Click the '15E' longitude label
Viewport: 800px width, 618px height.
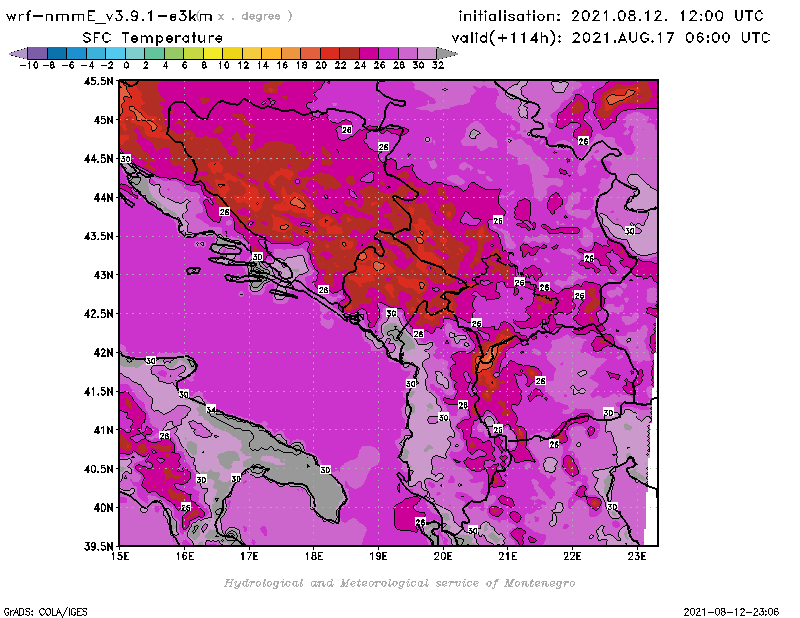pos(120,556)
